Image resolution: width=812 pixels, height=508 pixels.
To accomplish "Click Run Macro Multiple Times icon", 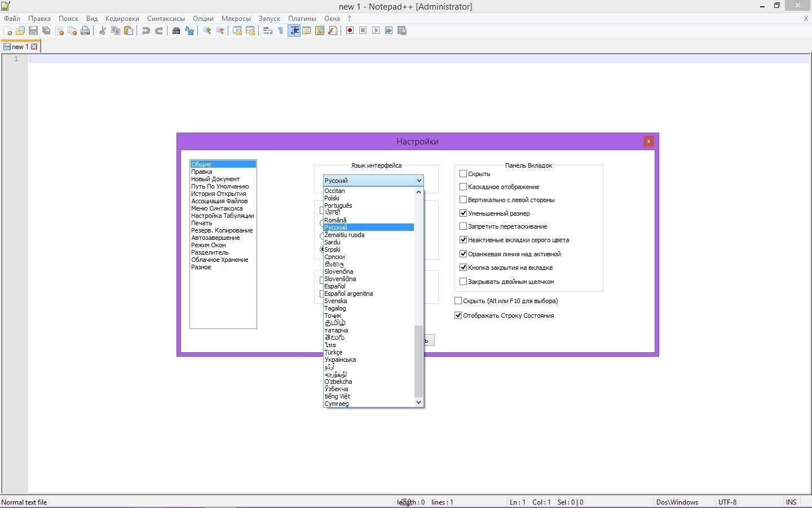I will point(389,30).
